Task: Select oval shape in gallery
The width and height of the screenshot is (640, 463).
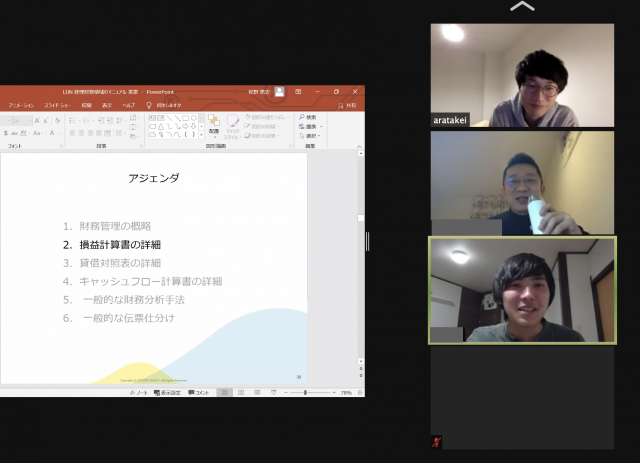Action: (194, 118)
